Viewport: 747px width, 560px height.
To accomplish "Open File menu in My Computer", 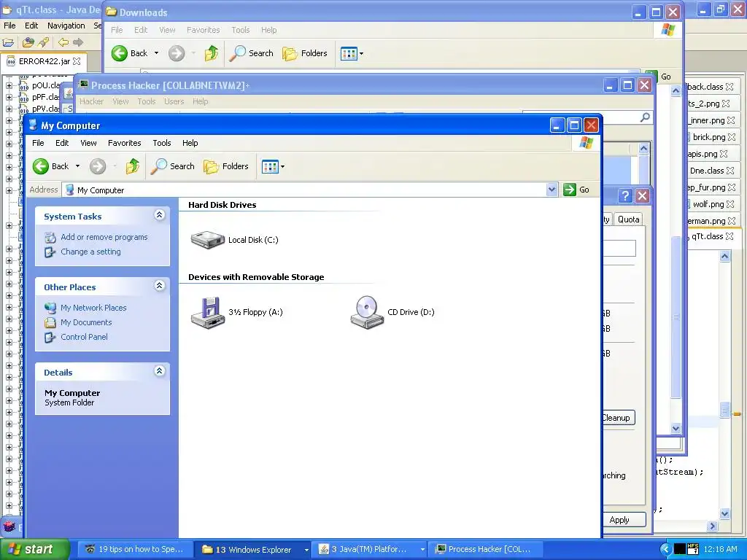I will tap(38, 143).
